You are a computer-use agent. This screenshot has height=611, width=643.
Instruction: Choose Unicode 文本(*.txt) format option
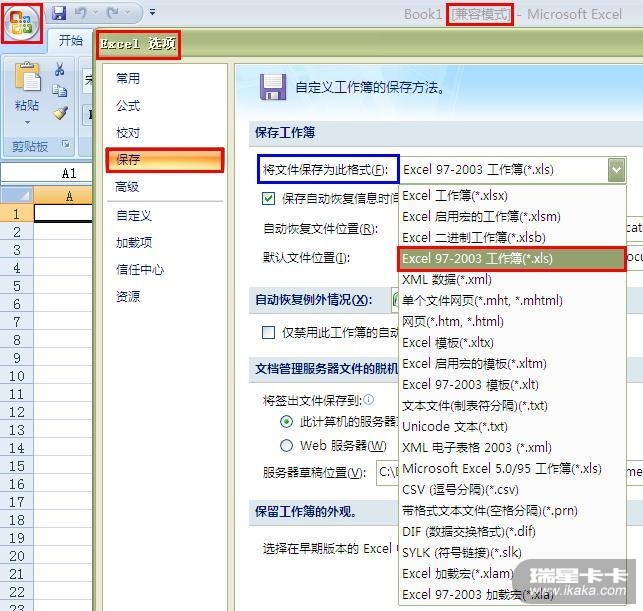click(x=512, y=427)
